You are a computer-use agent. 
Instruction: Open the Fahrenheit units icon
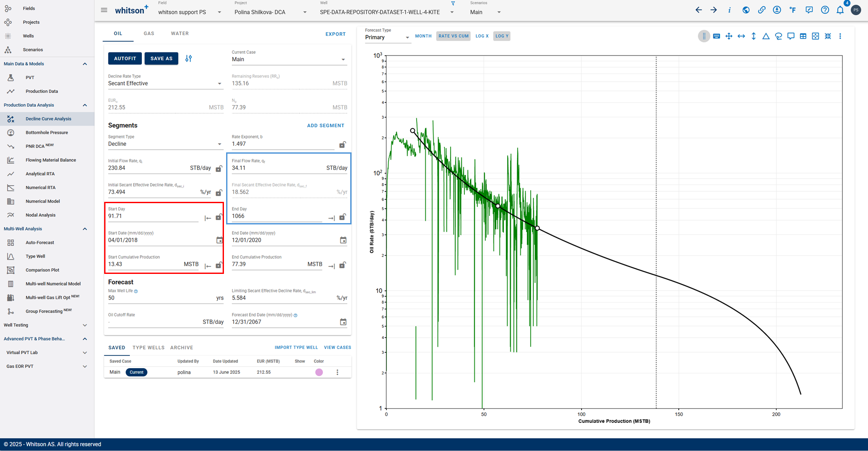coord(793,10)
